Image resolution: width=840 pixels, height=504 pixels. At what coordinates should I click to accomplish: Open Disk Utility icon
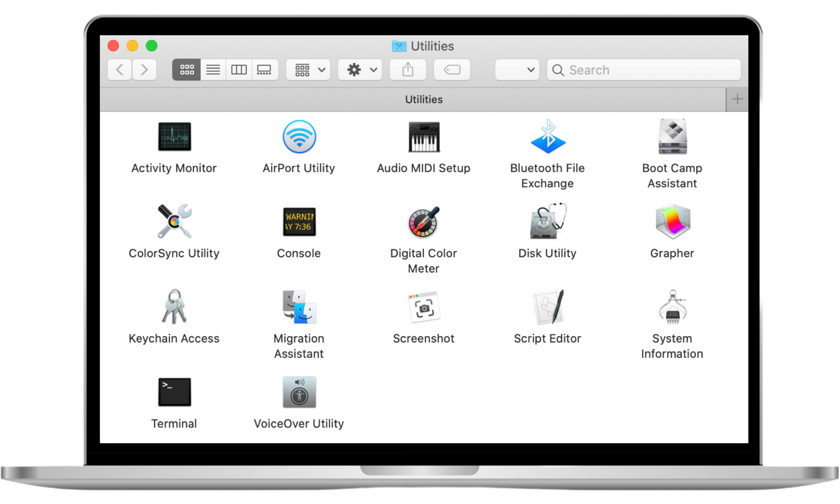coord(548,221)
